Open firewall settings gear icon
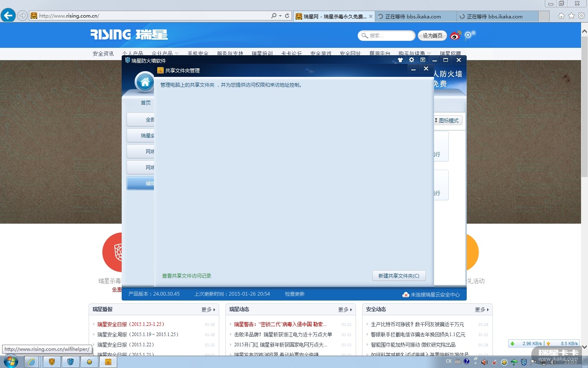 pyautogui.click(x=412, y=60)
